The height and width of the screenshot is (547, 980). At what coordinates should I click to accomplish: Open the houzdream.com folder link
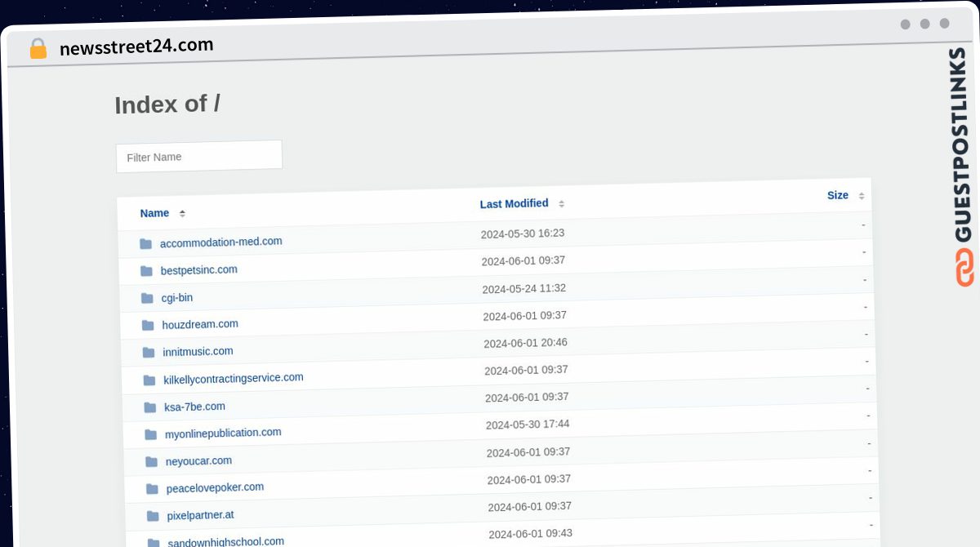click(x=200, y=324)
